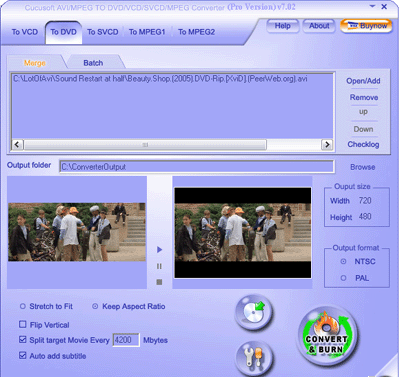Move the file up in list
The height and width of the screenshot is (377, 400).
[363, 112]
